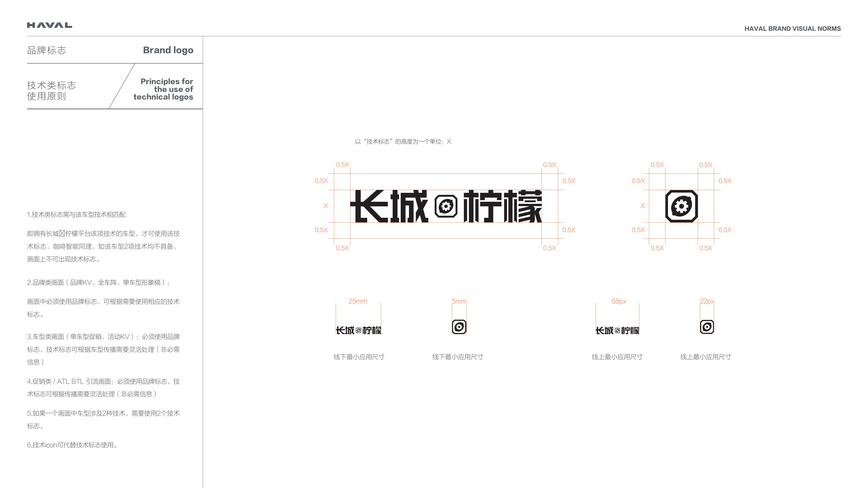This screenshot has width=868, height=488.
Task: Click the large 长城 wordmark characters
Action: pyautogui.click(x=389, y=206)
